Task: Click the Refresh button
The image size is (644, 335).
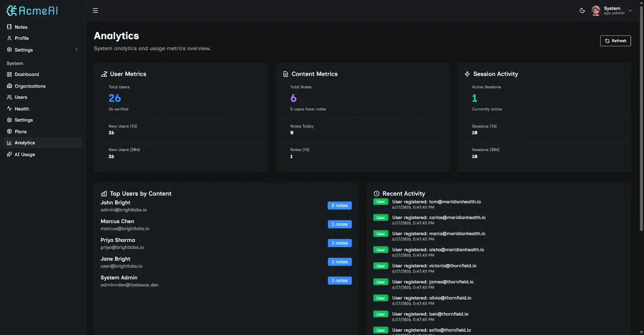Action: [615, 41]
